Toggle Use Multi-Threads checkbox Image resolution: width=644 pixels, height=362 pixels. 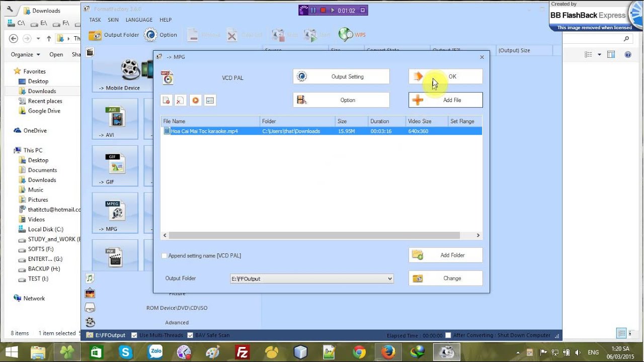[x=134, y=335]
